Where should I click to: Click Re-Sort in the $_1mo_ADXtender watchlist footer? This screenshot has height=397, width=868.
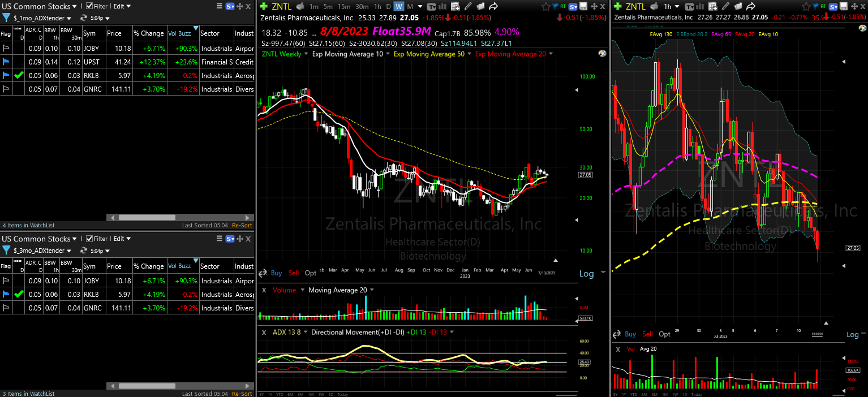[242, 225]
